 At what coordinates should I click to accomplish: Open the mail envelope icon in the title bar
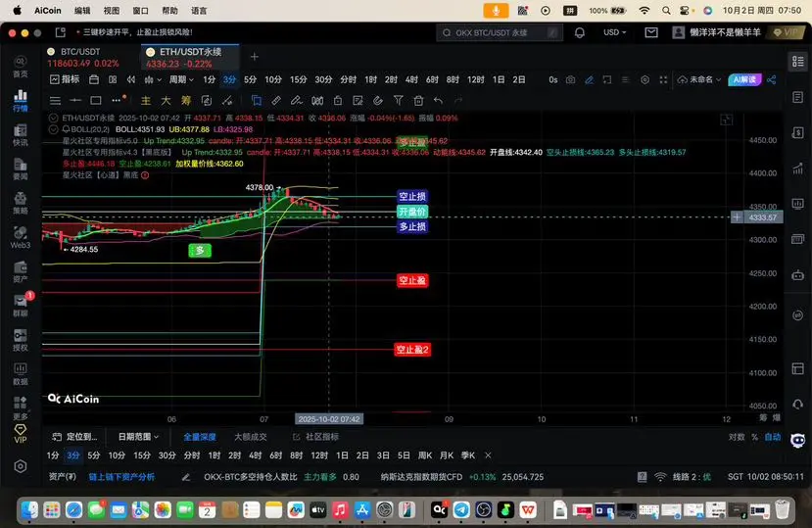click(x=651, y=32)
